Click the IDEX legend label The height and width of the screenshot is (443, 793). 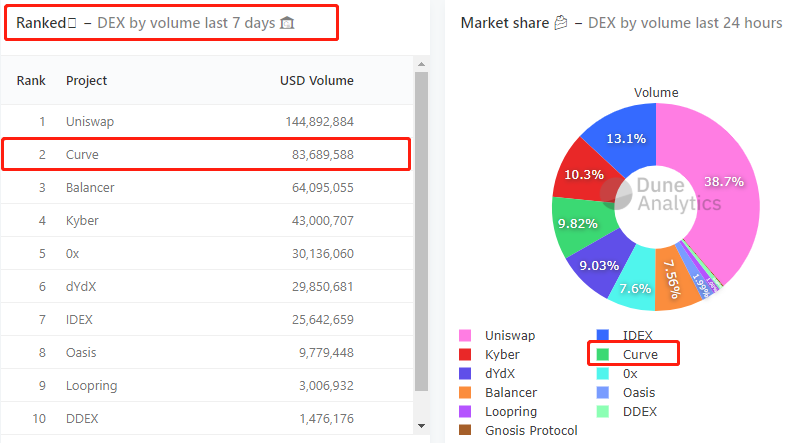coord(637,335)
